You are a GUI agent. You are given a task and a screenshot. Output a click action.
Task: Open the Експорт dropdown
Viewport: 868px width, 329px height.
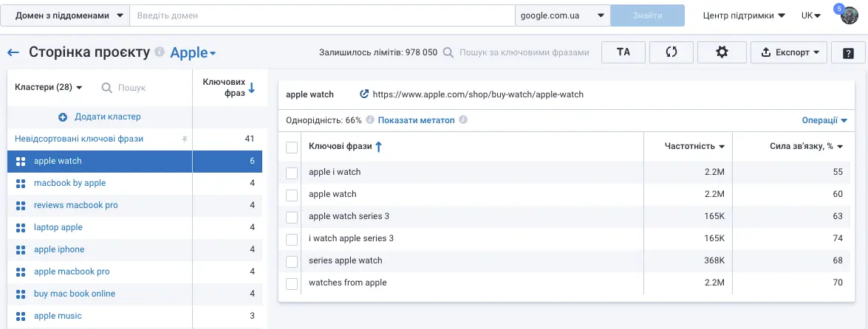789,52
